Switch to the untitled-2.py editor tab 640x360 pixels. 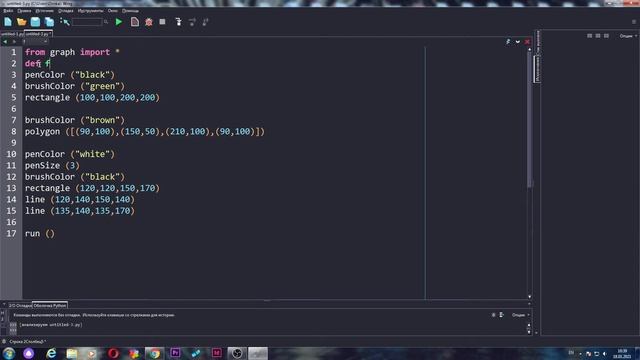pyautogui.click(x=38, y=34)
